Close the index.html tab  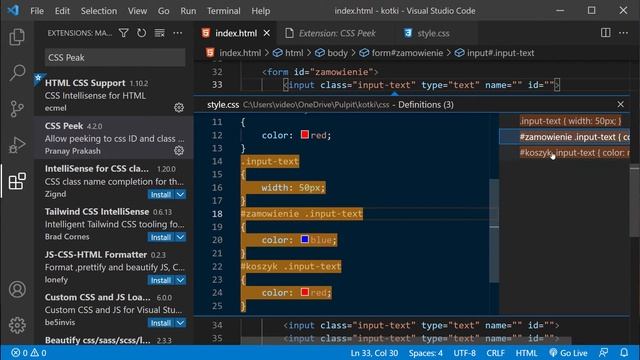(x=267, y=33)
